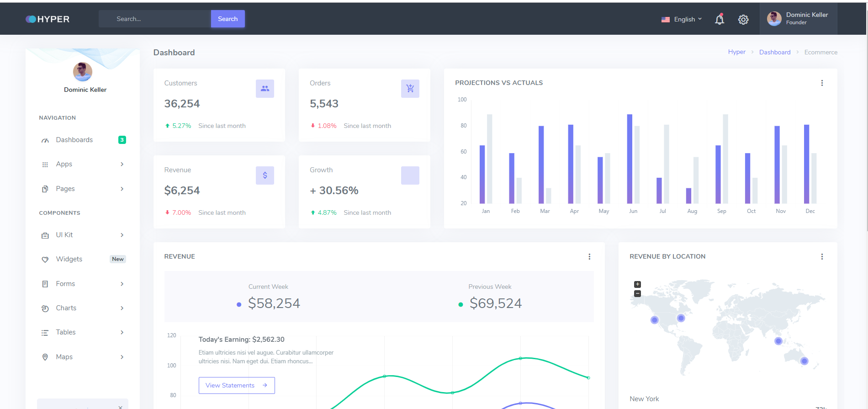Open the Dashboards menu item

tap(83, 140)
